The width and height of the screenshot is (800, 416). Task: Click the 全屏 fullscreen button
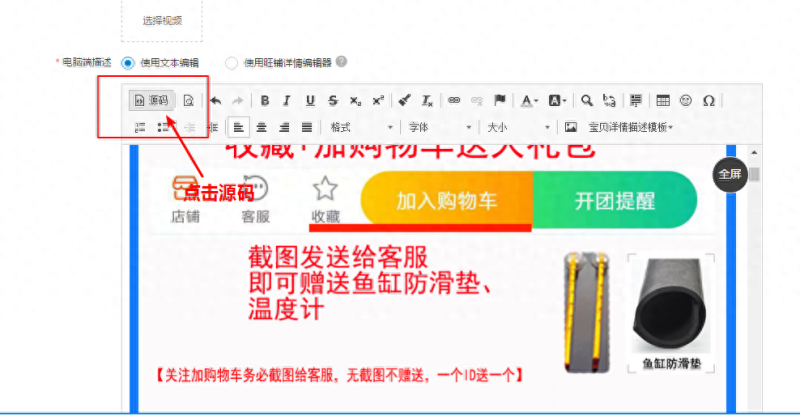[730, 175]
